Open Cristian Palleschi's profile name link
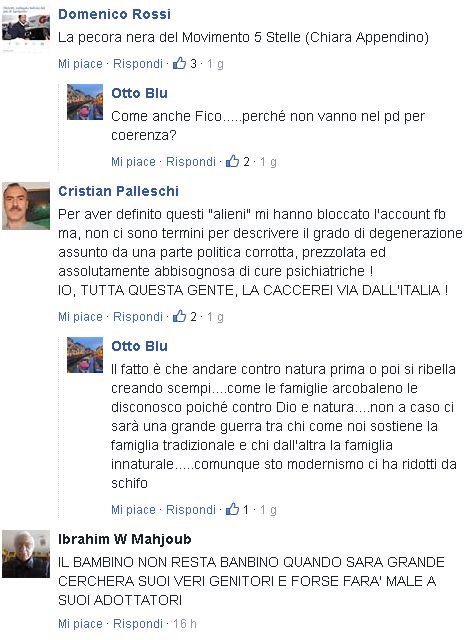 [118, 191]
